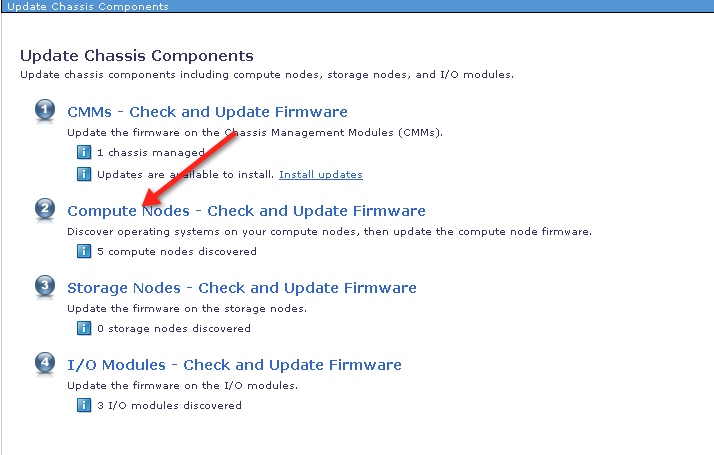The height and width of the screenshot is (455, 714).
Task: Click info icon beside 'Updates are available to install'
Action: [84, 174]
